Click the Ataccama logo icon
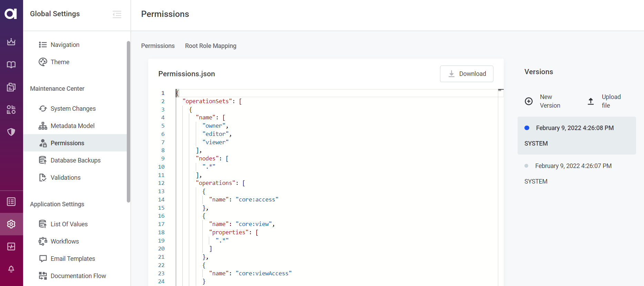The width and height of the screenshot is (644, 286). [11, 14]
